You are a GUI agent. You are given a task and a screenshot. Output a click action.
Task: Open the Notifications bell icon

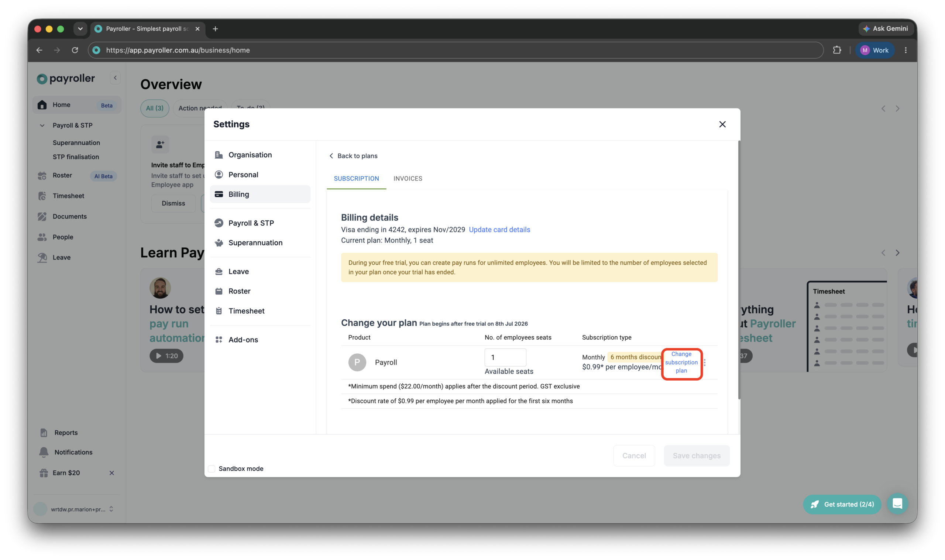44,452
